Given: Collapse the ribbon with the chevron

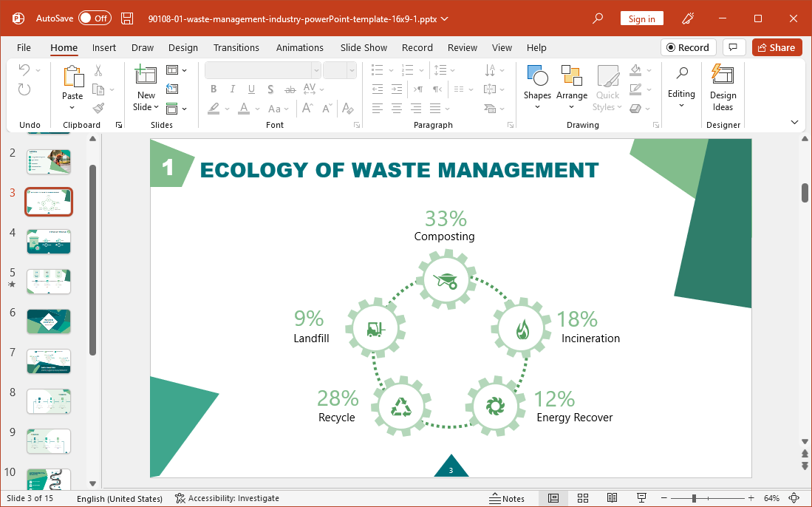Looking at the screenshot, I should (795, 122).
